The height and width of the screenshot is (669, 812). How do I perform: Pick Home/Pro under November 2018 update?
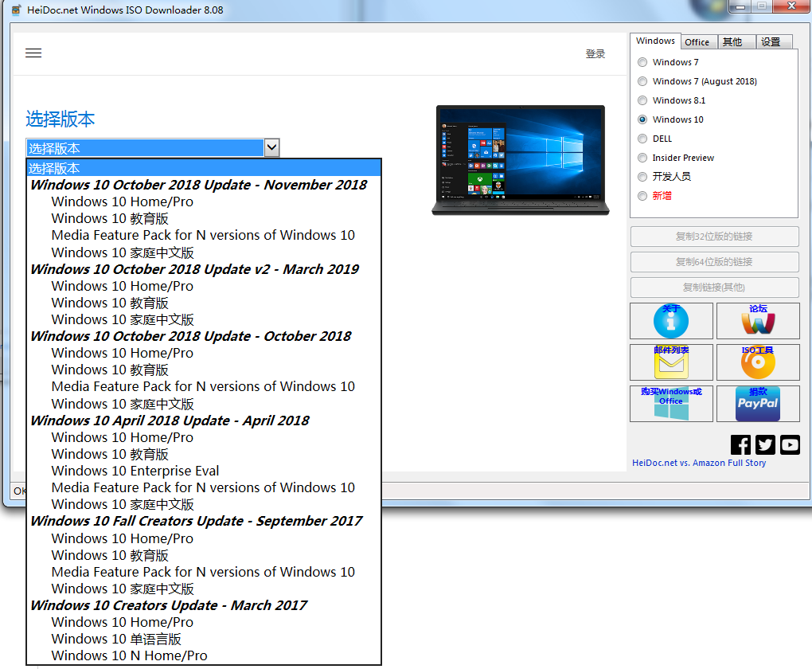coord(204,201)
